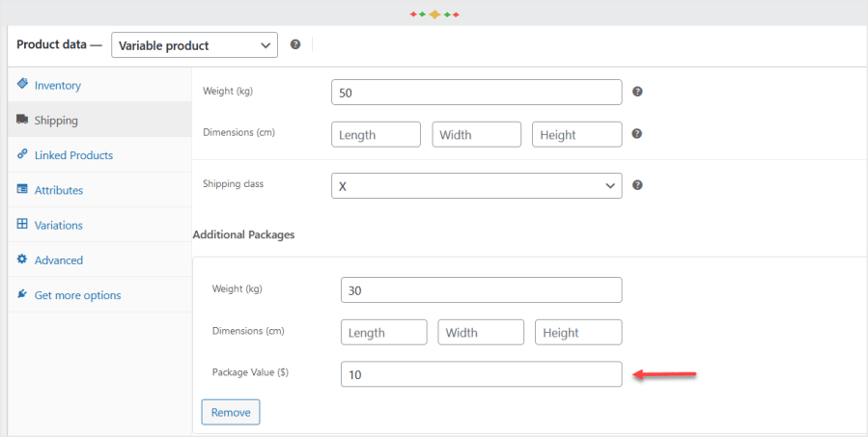
Task: Focus the main Weight field showing 50
Action: (476, 93)
